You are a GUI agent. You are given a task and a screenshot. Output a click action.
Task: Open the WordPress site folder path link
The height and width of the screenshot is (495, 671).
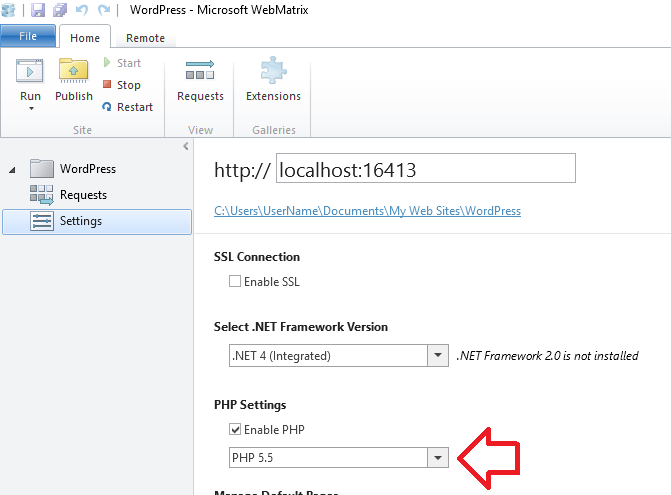[x=368, y=211]
